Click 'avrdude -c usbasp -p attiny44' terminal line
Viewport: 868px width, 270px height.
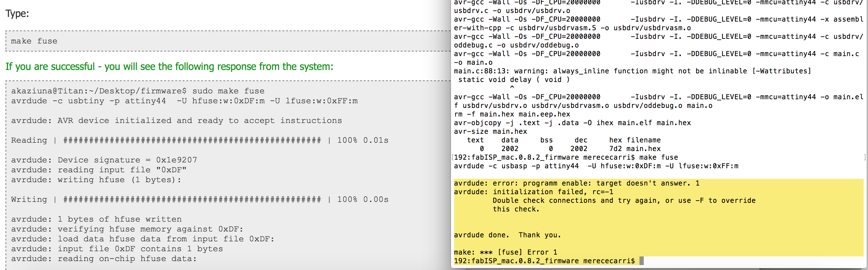[x=596, y=166]
